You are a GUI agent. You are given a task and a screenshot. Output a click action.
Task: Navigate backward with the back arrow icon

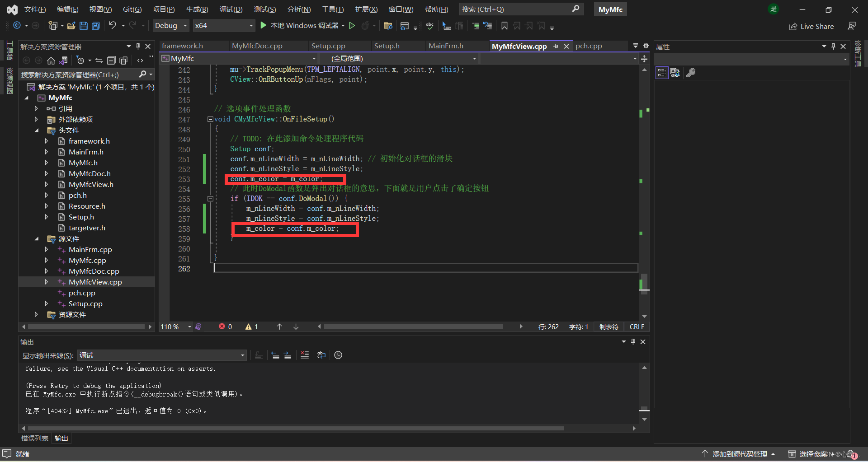pos(17,26)
